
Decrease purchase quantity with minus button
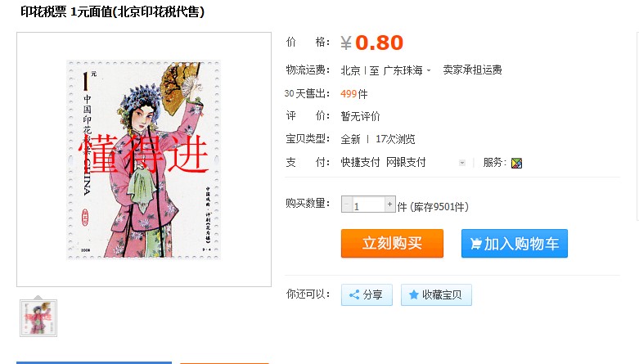tap(347, 204)
